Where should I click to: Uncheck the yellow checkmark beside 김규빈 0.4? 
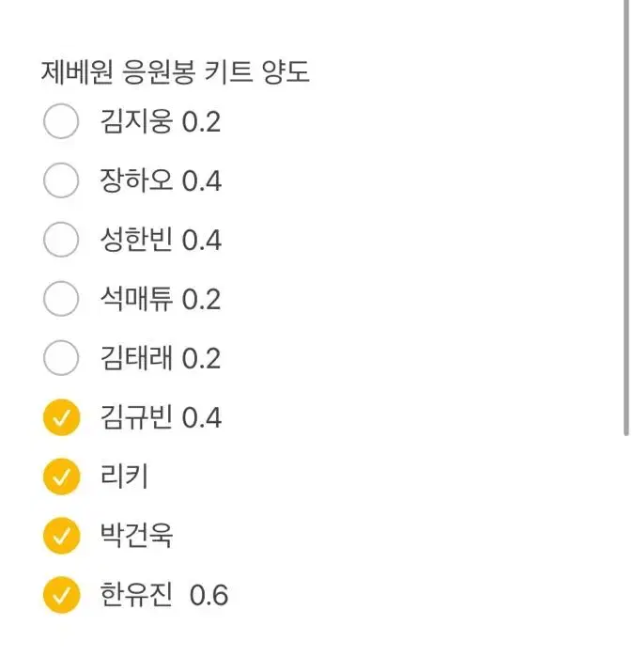pos(61,418)
